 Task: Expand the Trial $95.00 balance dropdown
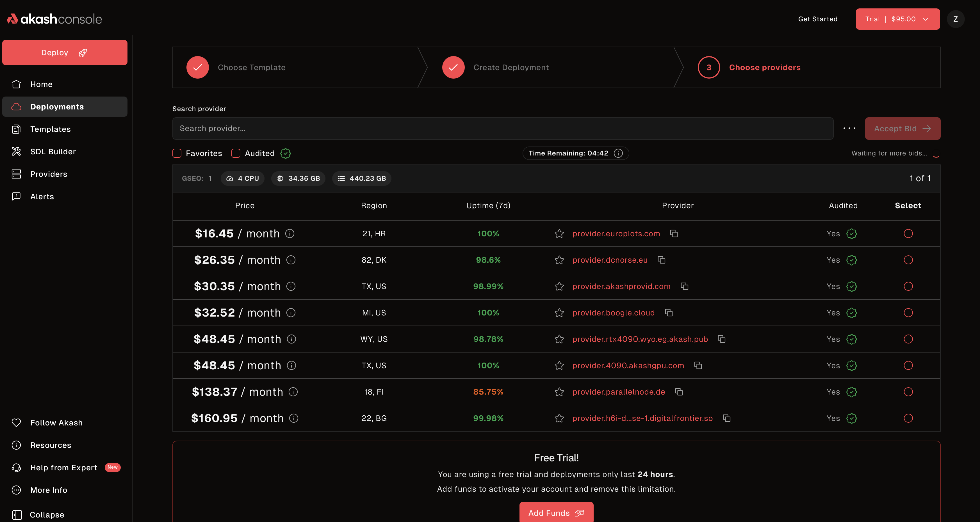897,19
